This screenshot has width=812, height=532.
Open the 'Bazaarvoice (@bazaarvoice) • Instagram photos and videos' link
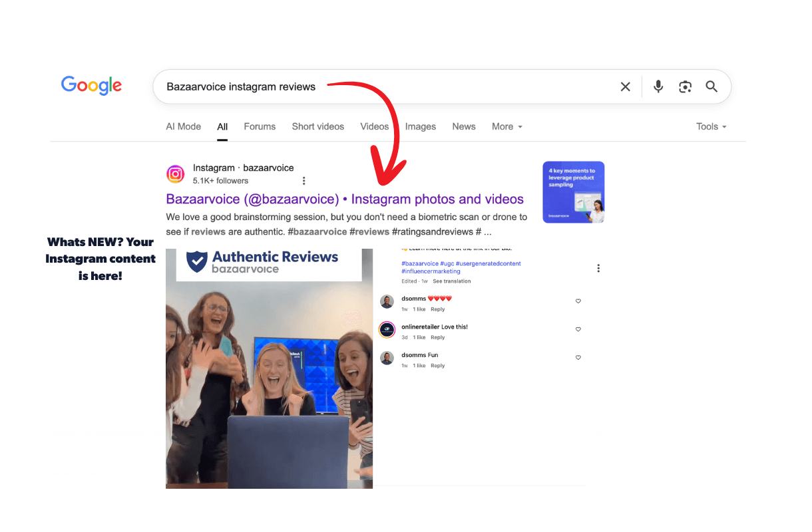pyautogui.click(x=345, y=199)
